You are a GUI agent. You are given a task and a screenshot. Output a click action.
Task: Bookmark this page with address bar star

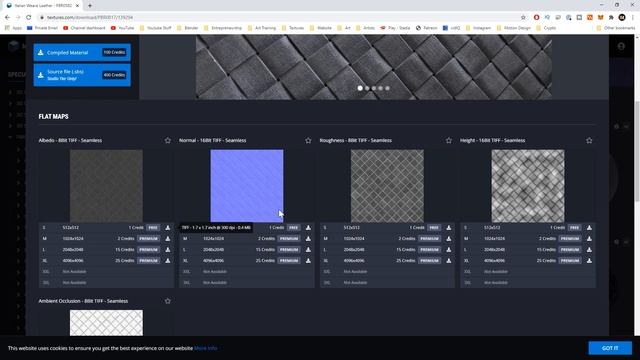coord(523,18)
